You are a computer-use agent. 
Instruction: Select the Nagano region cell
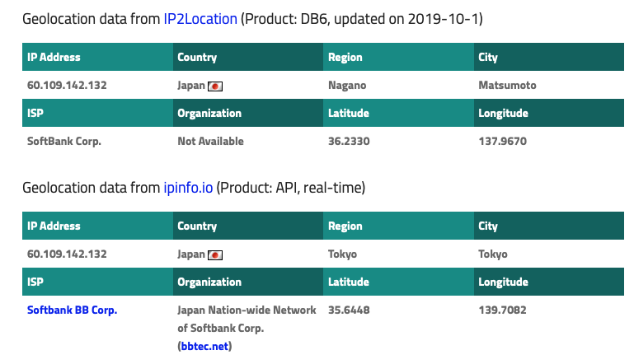[347, 86]
